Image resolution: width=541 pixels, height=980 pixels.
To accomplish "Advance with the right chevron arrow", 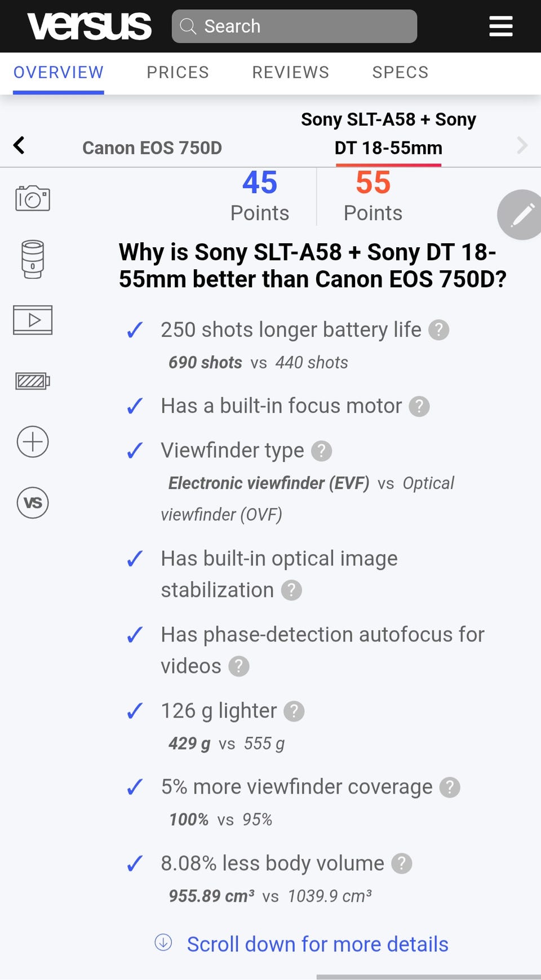I will (x=522, y=145).
